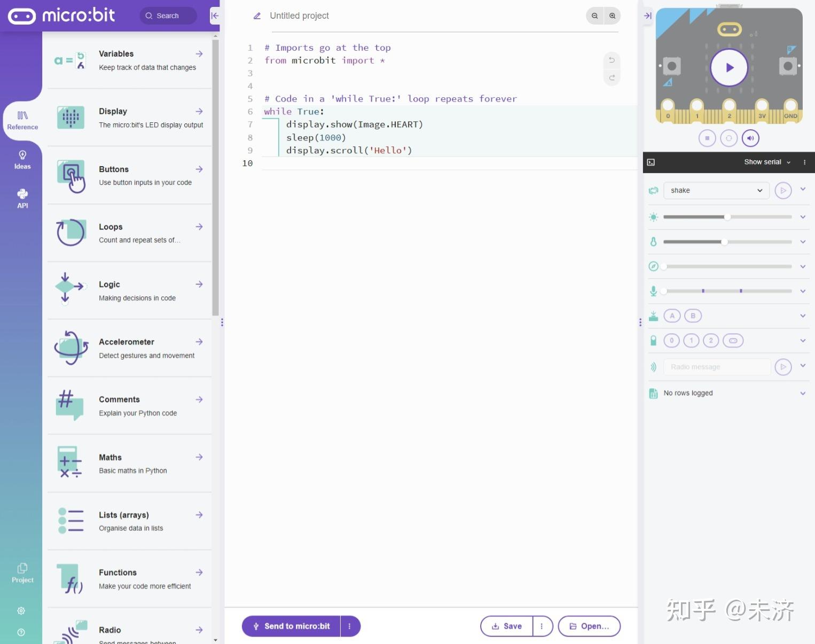This screenshot has width=815, height=644.
Task: Adjust the light level slider
Action: pos(727,217)
